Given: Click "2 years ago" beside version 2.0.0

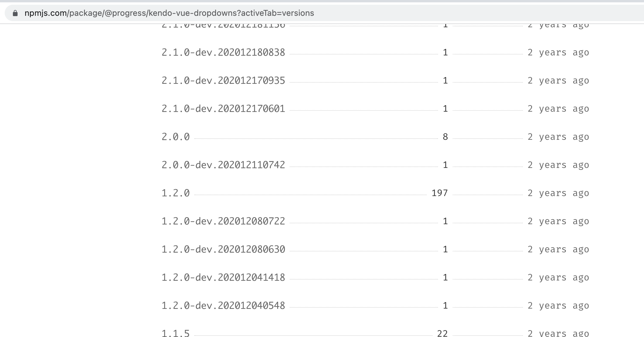Looking at the screenshot, I should (558, 137).
